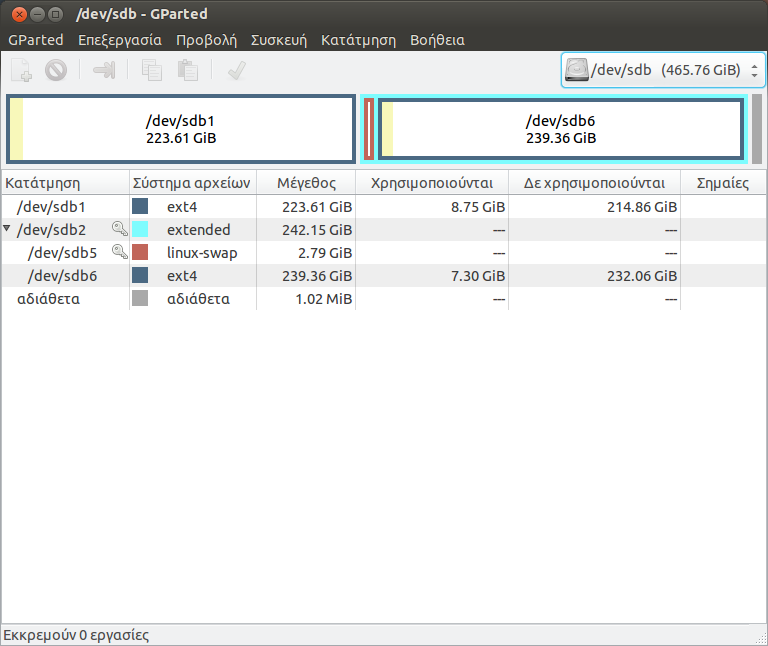The image size is (768, 646).
Task: Click the Delete partition toolbar icon
Action: coord(56,70)
